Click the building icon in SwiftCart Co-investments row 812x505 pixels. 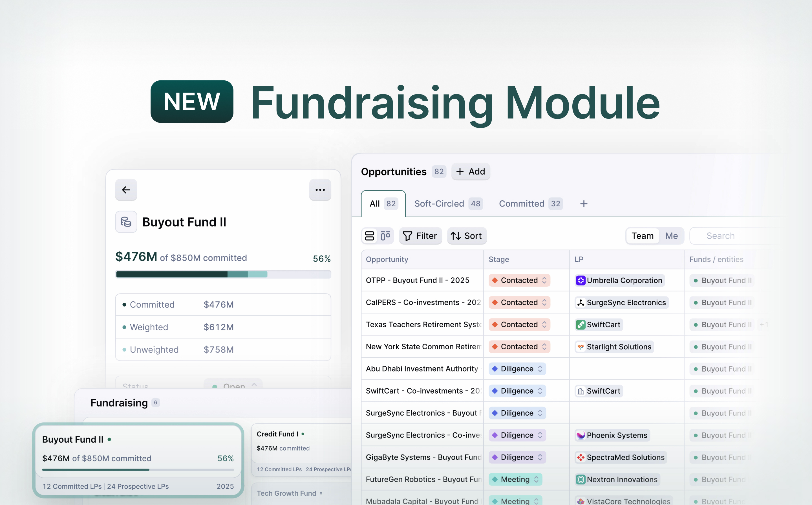pos(581,391)
